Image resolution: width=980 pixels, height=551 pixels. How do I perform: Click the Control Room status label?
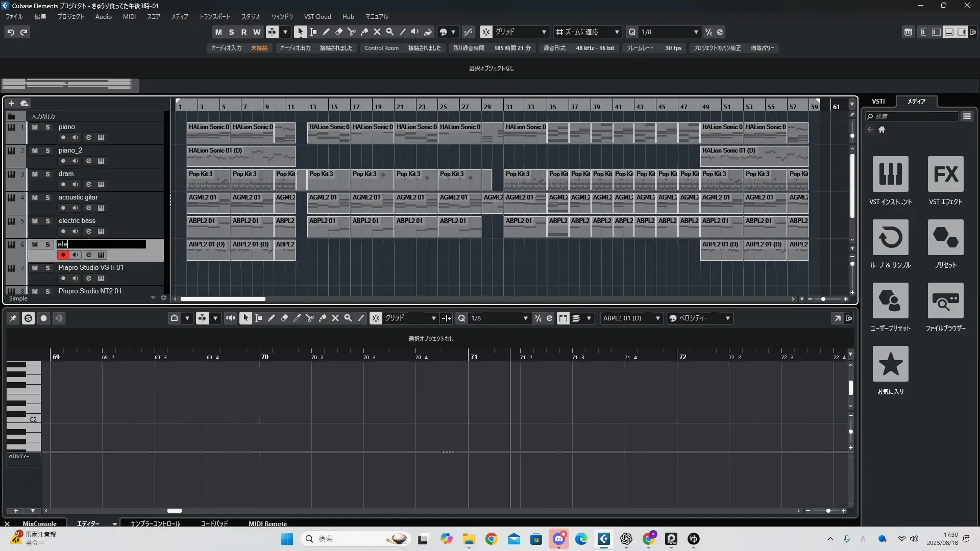tap(381, 48)
